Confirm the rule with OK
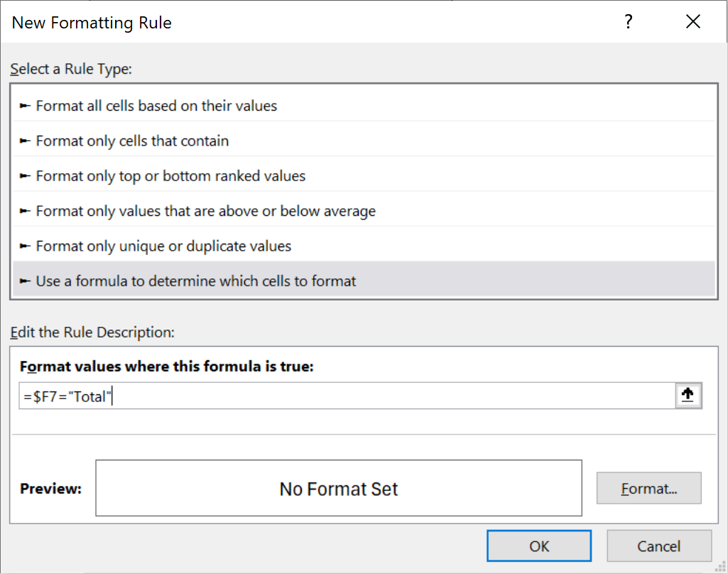 [x=539, y=546]
